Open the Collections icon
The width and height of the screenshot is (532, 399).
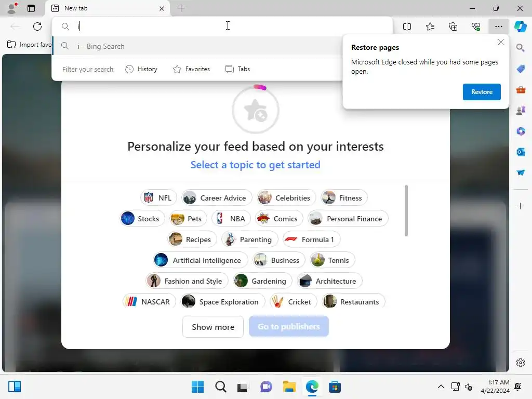tap(453, 26)
